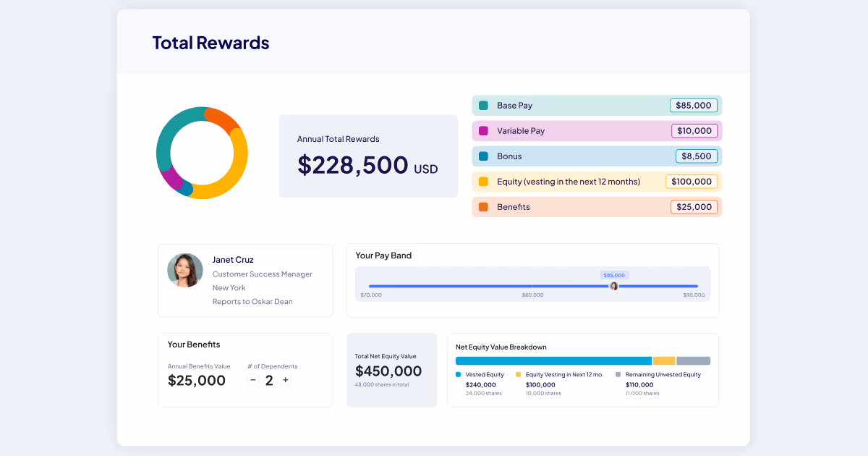
Task: Open Janet Cruz's profile photo
Action: [x=185, y=270]
